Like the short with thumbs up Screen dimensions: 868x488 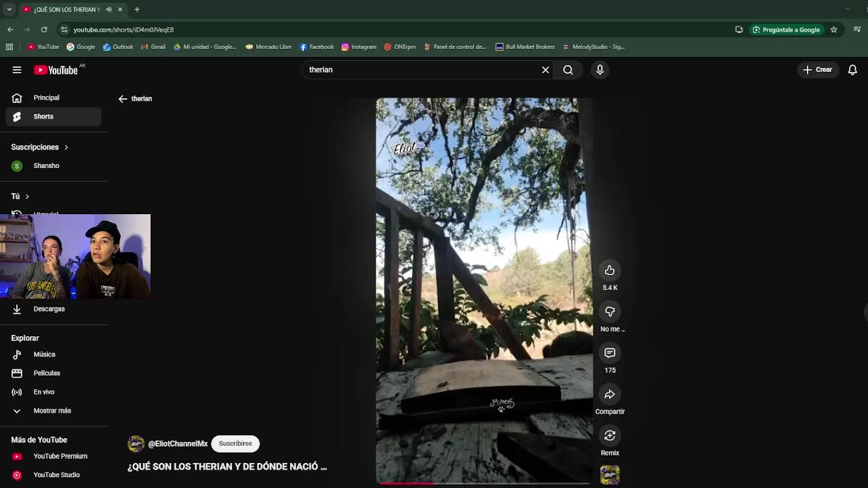[610, 270]
